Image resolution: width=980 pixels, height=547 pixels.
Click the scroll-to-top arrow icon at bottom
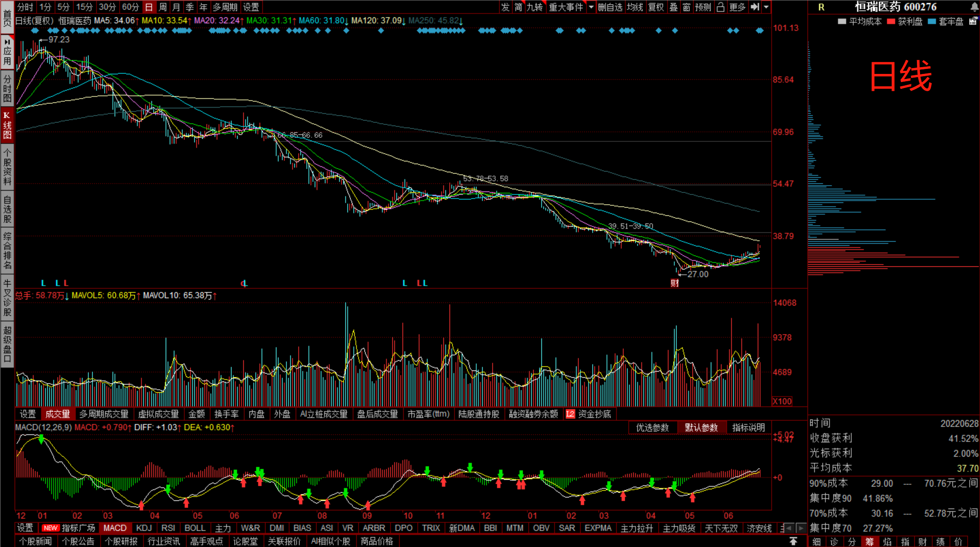(793, 541)
